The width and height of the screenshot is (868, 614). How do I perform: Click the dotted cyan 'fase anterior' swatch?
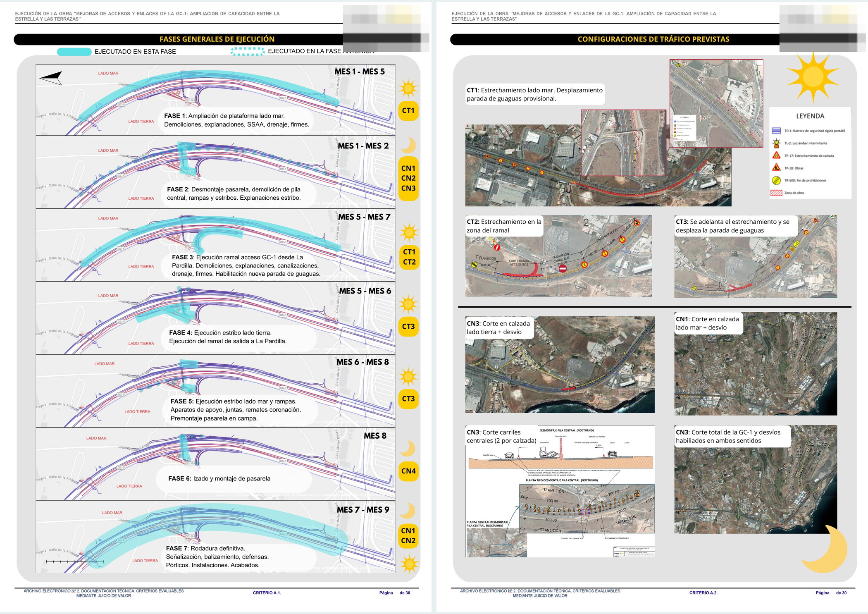(248, 51)
